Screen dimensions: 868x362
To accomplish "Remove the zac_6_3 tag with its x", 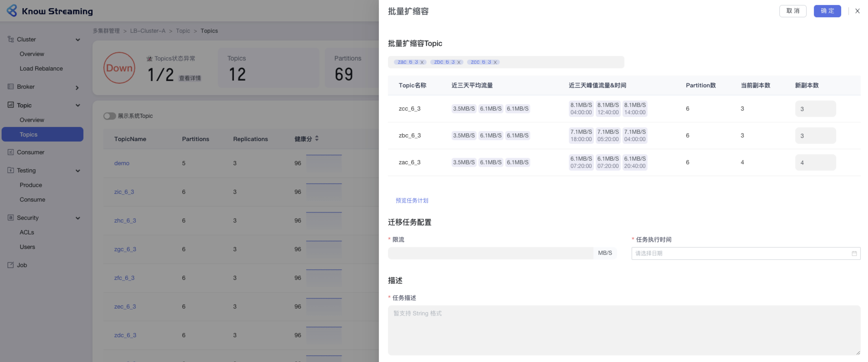I will pos(422,62).
